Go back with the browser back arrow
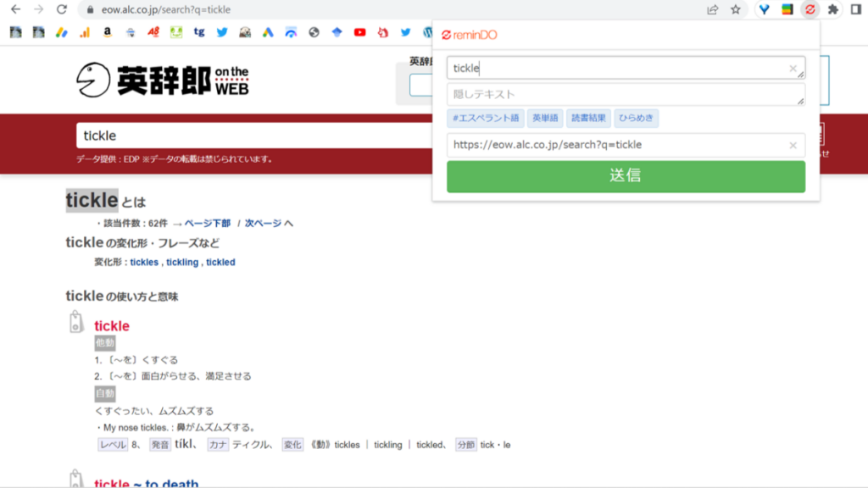 click(15, 9)
